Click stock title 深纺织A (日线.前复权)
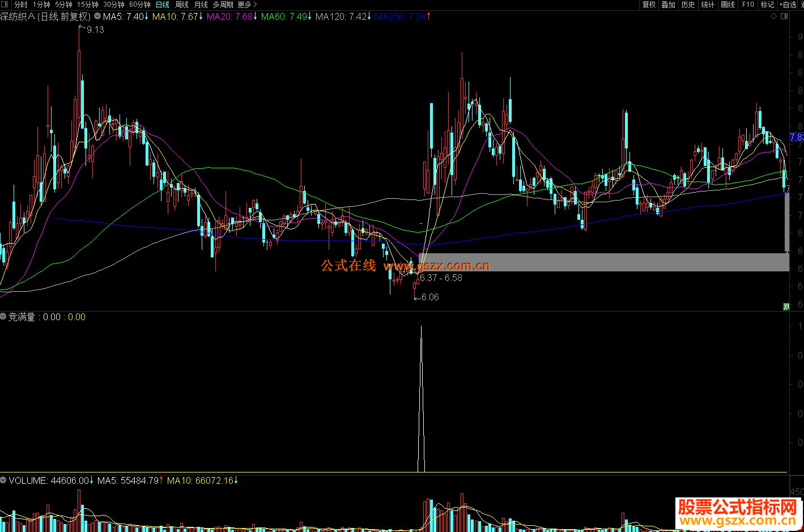 [x=45, y=16]
